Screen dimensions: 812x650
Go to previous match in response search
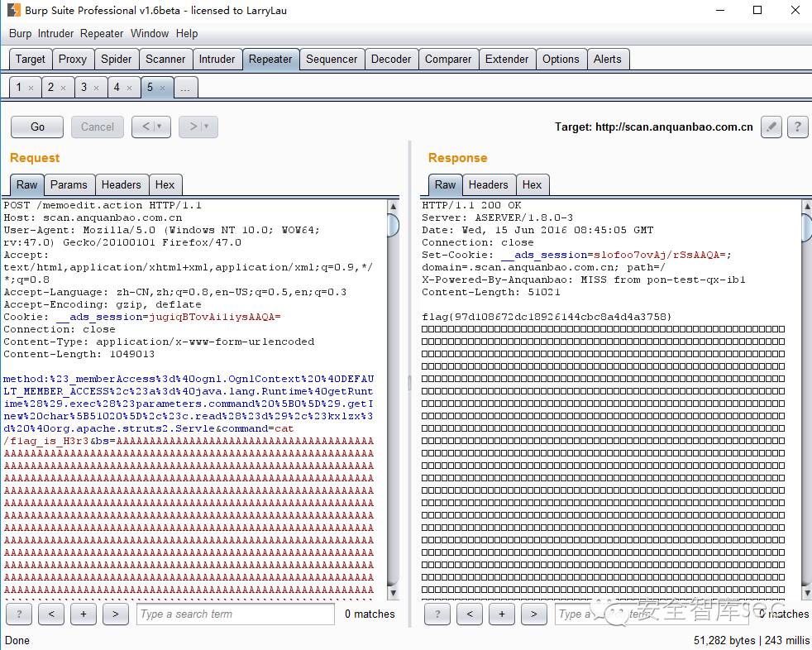pos(470,614)
